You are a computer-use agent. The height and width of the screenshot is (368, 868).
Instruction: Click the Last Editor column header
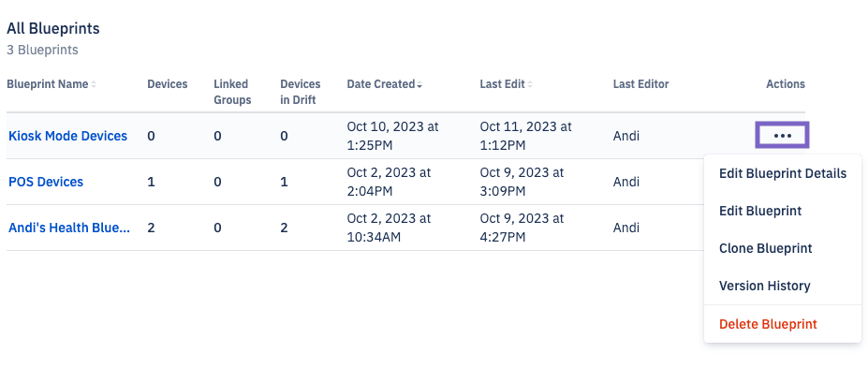tap(640, 84)
